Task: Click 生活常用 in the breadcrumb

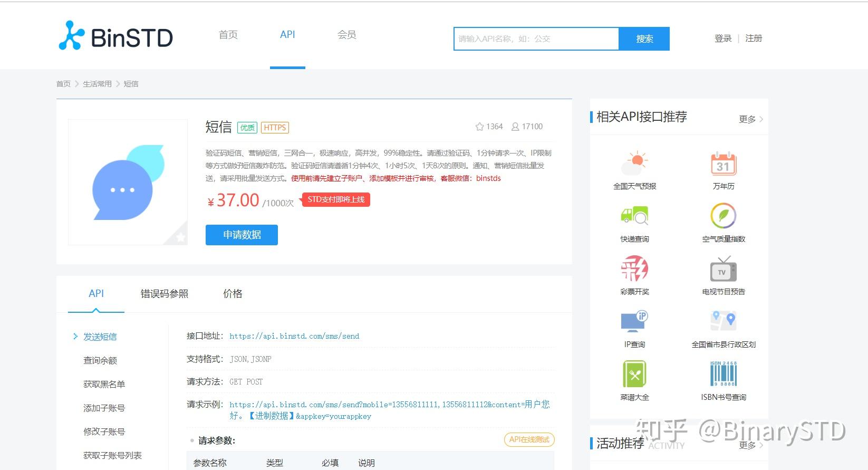Action: tap(97, 84)
